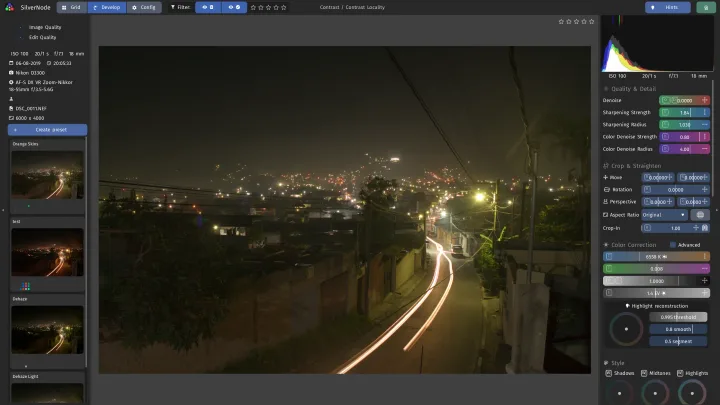Click reset icon on the Sharpening Radius slider
This screenshot has height=405, width=720.
[x=665, y=124]
